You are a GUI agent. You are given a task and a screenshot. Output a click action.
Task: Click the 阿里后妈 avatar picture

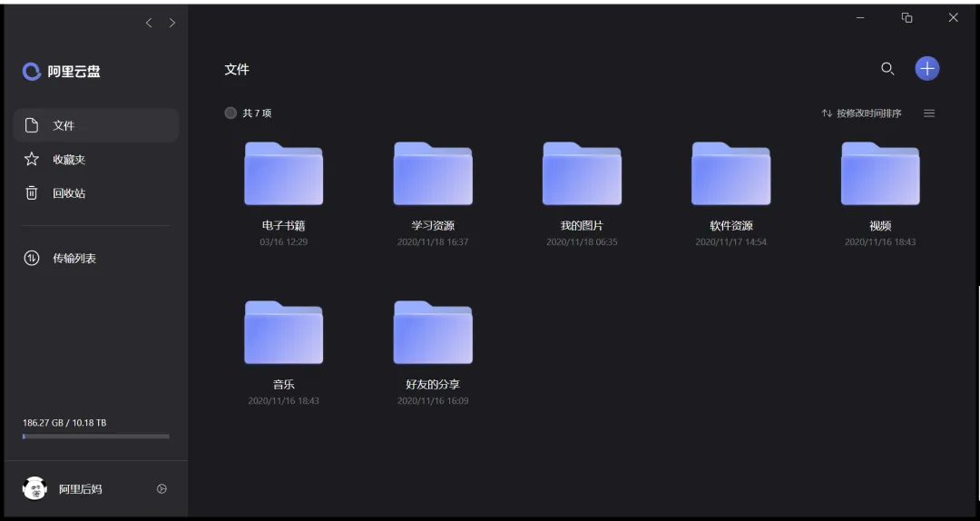coord(34,488)
